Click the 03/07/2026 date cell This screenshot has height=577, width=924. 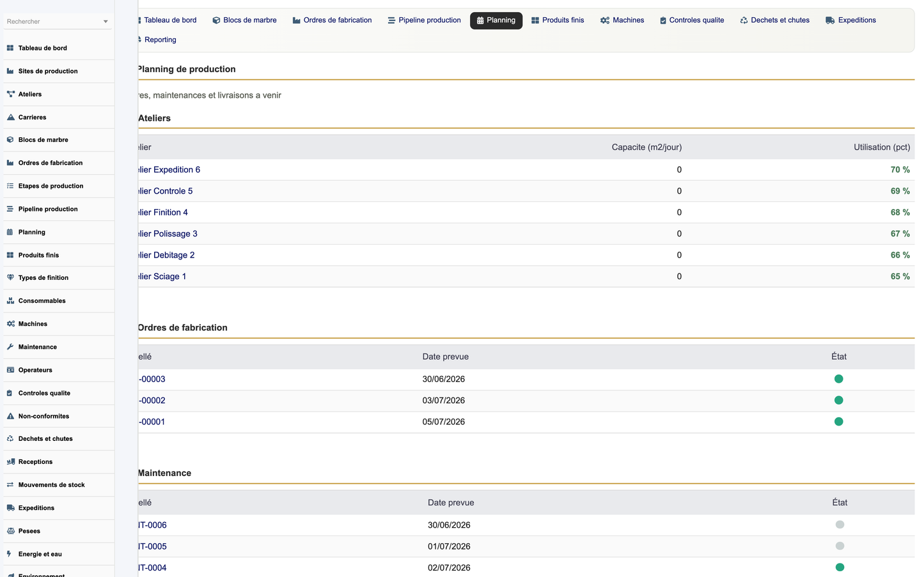pyautogui.click(x=444, y=401)
